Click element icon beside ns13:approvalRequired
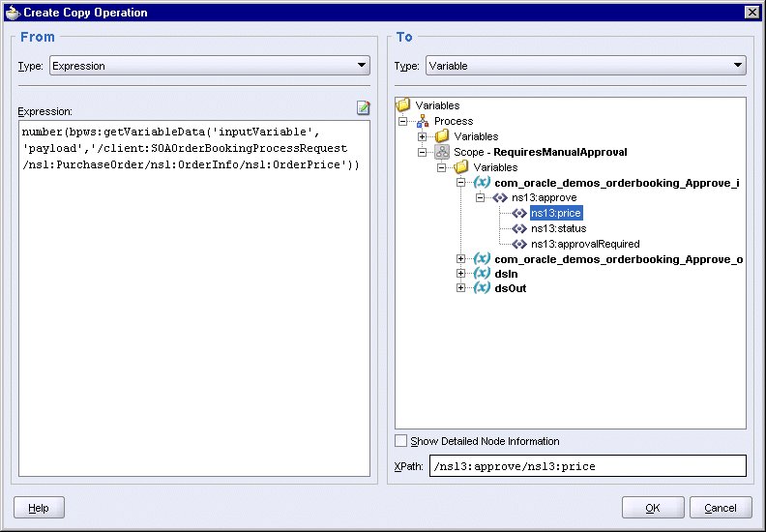The height and width of the screenshot is (532, 766). pyautogui.click(x=518, y=244)
